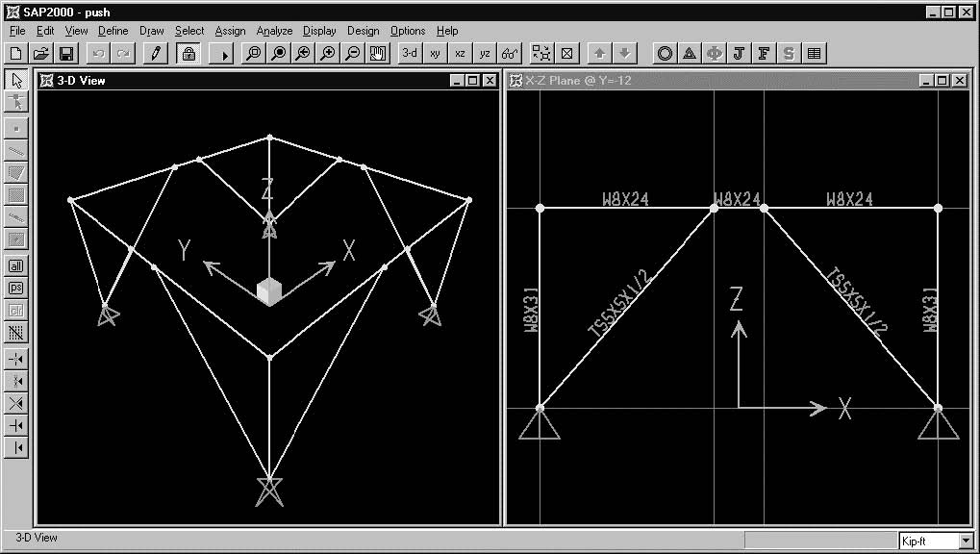This screenshot has width=980, height=554.
Task: Select the Pan hand tool
Action: pyautogui.click(x=378, y=54)
